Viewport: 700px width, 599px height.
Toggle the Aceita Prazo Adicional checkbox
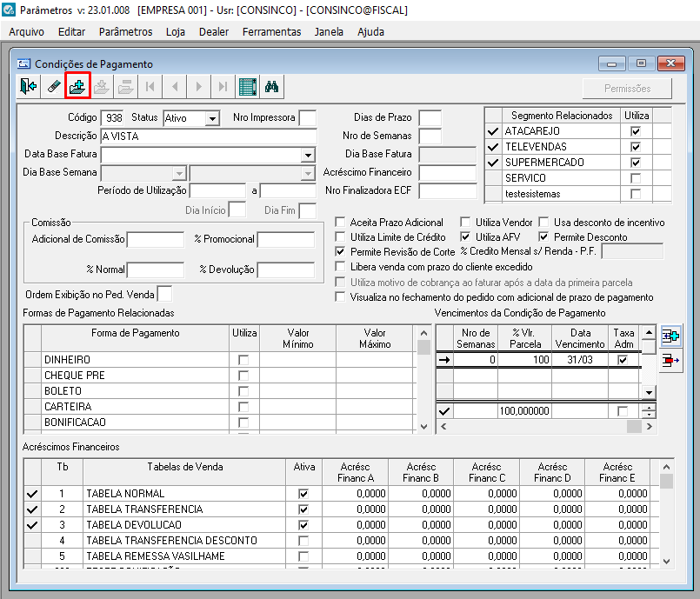pos(341,223)
